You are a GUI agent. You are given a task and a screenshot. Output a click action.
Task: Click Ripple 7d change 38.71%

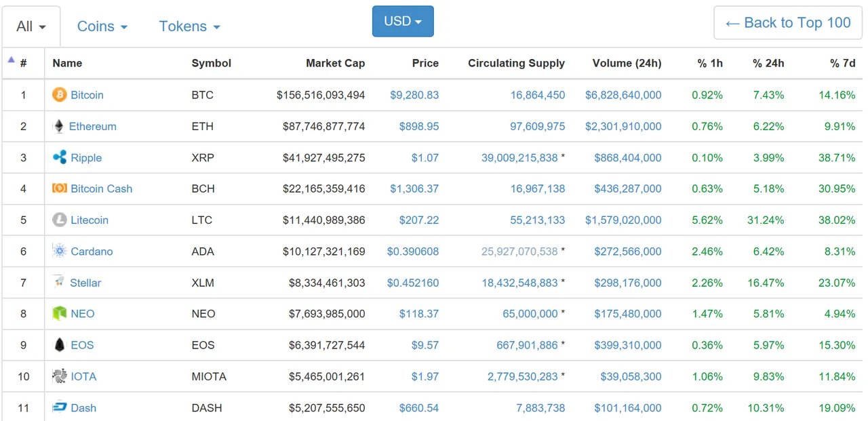(x=837, y=158)
